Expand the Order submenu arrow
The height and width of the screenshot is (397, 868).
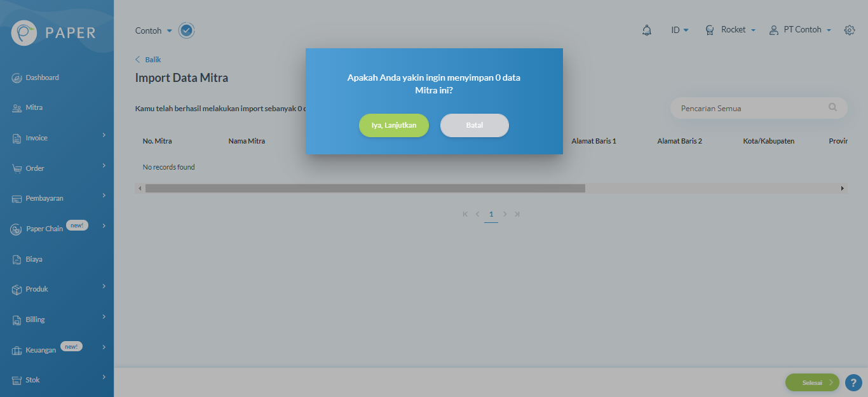[104, 165]
